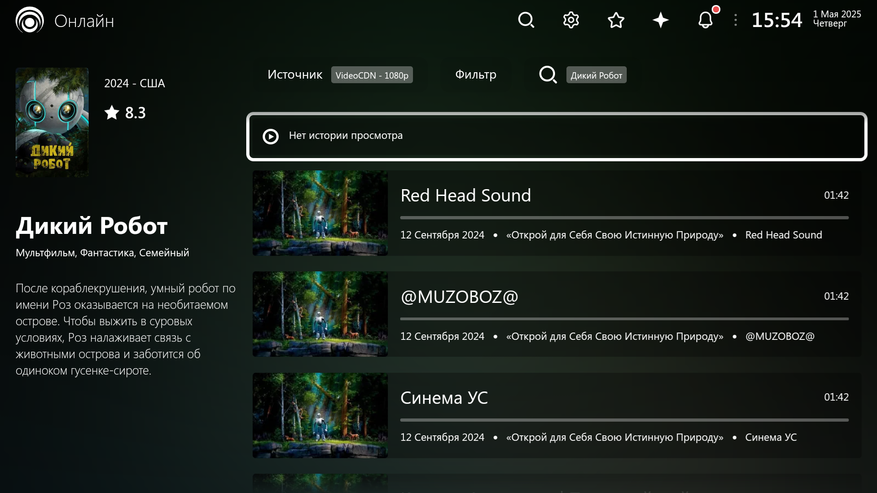
Task: Open the Источник source selector
Action: point(295,75)
